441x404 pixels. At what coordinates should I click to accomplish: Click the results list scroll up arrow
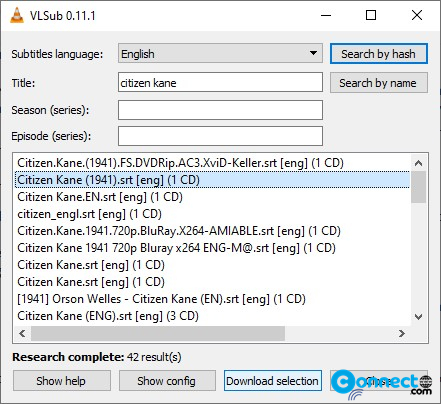(x=419, y=163)
